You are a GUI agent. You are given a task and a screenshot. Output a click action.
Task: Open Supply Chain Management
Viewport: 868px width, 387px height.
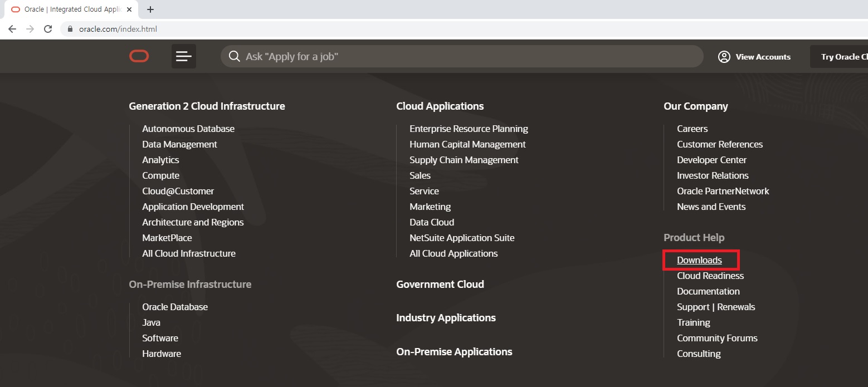464,160
